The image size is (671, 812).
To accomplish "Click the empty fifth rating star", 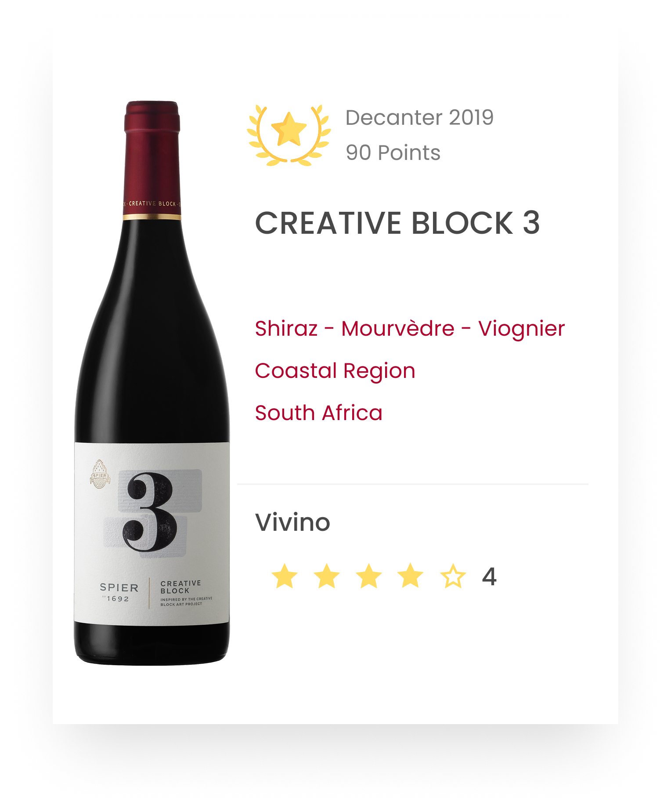I will point(453,576).
